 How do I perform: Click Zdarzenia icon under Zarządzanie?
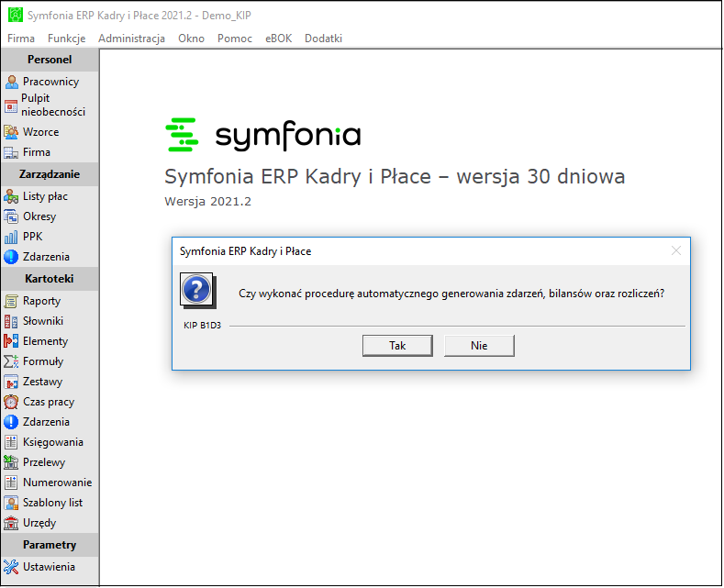click(11, 257)
